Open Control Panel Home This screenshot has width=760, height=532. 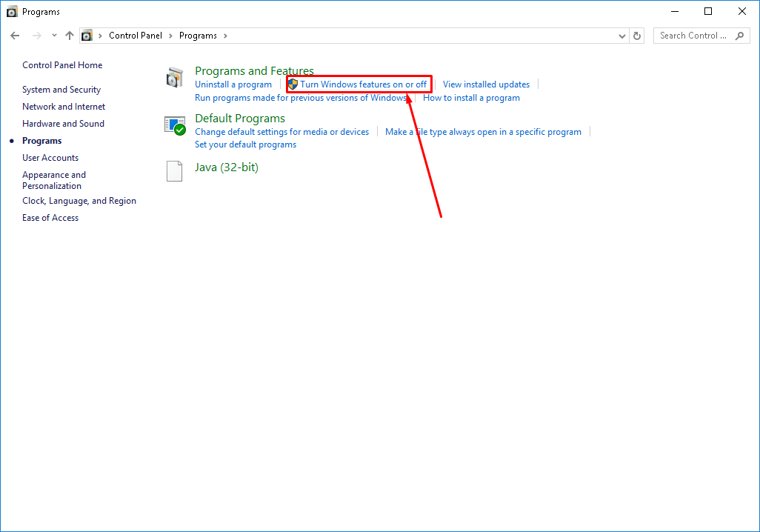(x=62, y=65)
